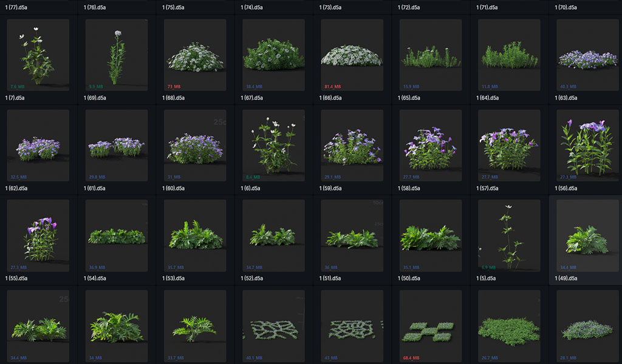Select the 1 (59).d5a purple flower bush thumbnail
This screenshot has width=622, height=364.
[x=352, y=145]
